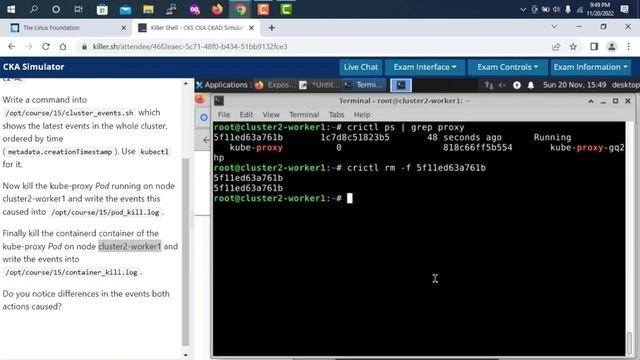Open Task View in the taskbar

click(78, 9)
